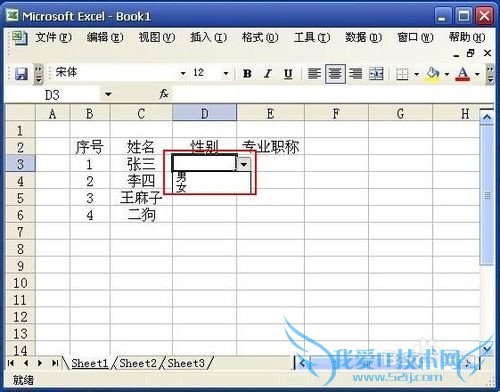Image resolution: width=500 pixels, height=392 pixels.
Task: Toggle Bold formatting
Action: coord(247,74)
